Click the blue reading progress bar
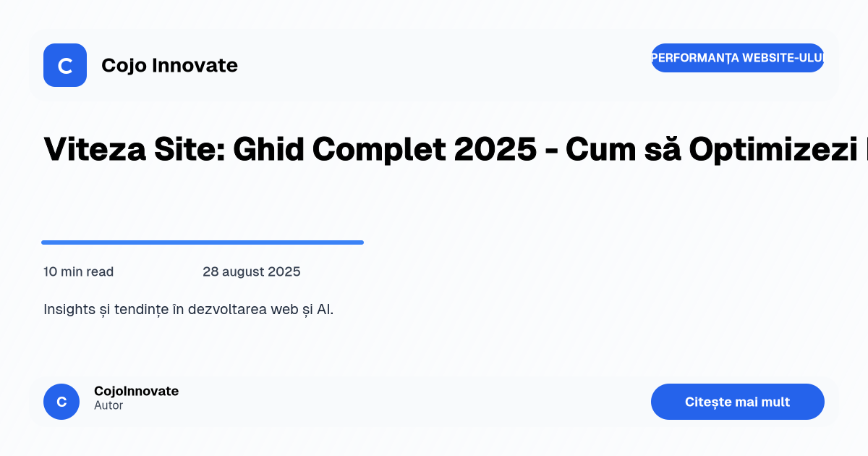Viewport: 868px width, 456px height. 203,242
